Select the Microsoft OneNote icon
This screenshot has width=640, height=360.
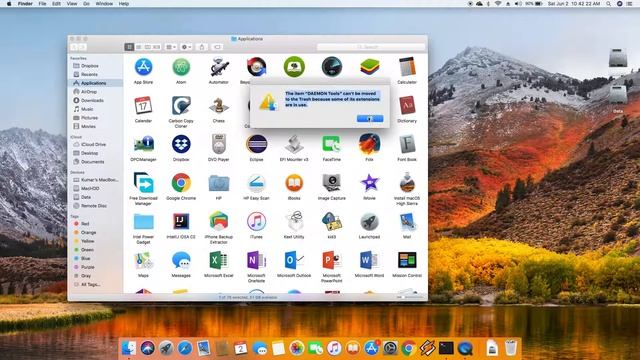coord(256,260)
